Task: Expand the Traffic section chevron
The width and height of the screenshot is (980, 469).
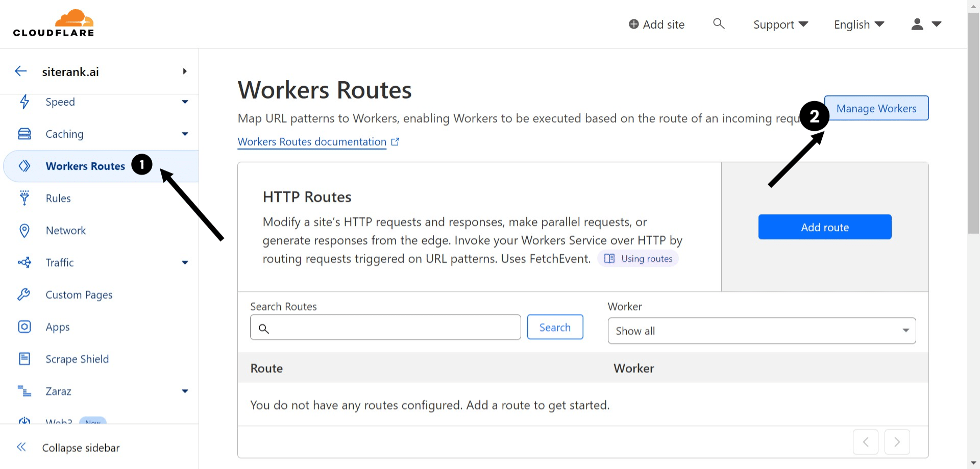Action: 185,262
